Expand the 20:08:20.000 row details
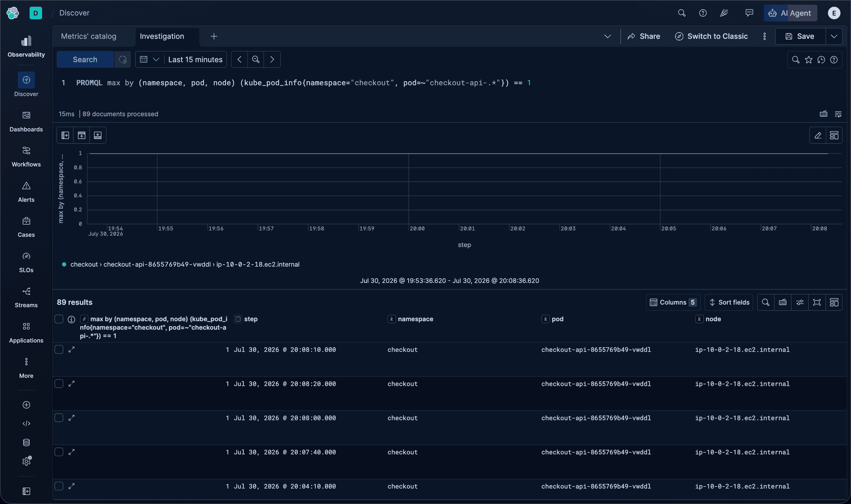The width and height of the screenshot is (851, 504). [71, 383]
